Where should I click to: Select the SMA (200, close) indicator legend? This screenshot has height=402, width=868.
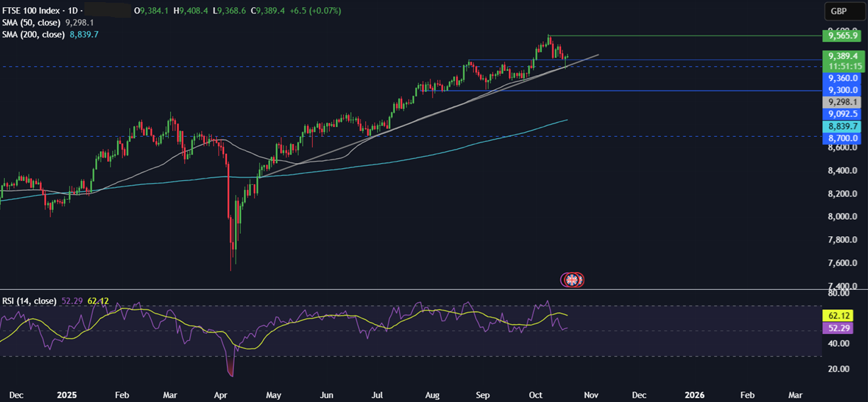coord(35,34)
